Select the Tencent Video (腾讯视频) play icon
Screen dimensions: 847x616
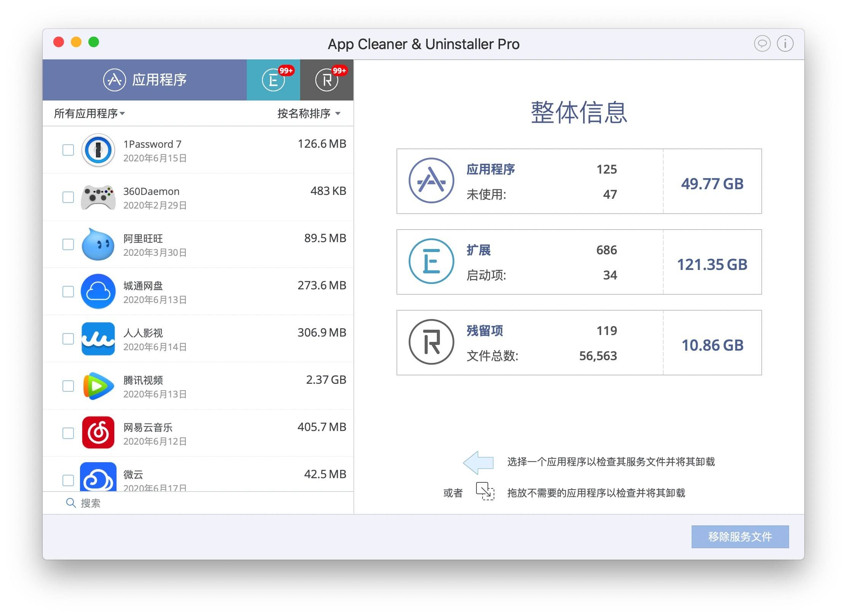[x=98, y=386]
